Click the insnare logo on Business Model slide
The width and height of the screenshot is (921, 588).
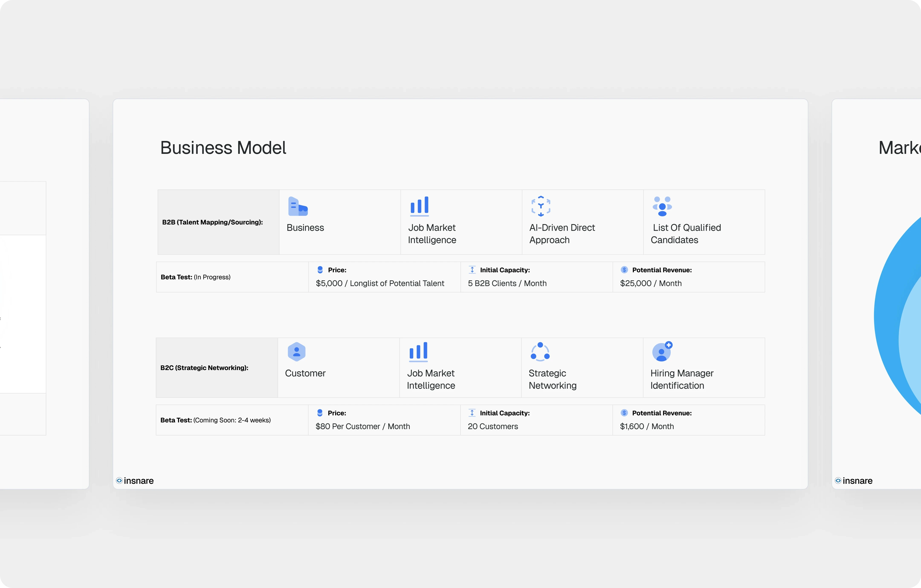click(x=135, y=481)
